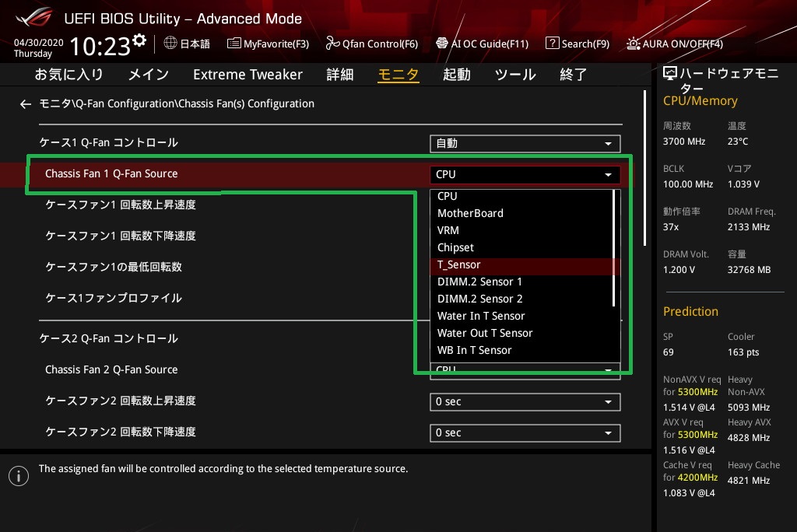This screenshot has height=532, width=797.
Task: Open お気に入り tab
Action: click(69, 75)
